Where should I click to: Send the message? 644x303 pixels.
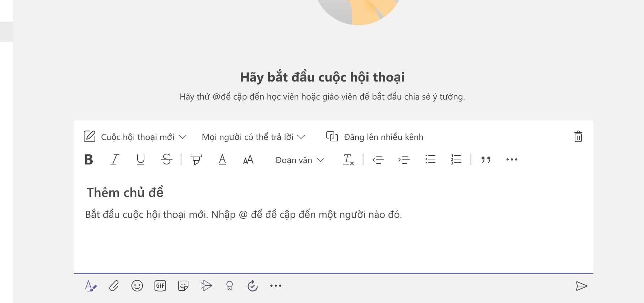click(582, 286)
